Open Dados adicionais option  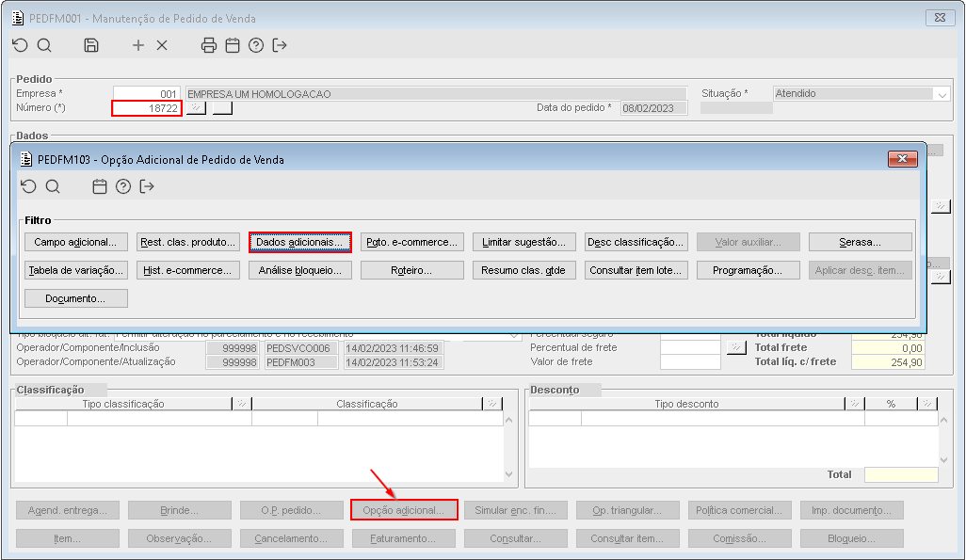(300, 242)
